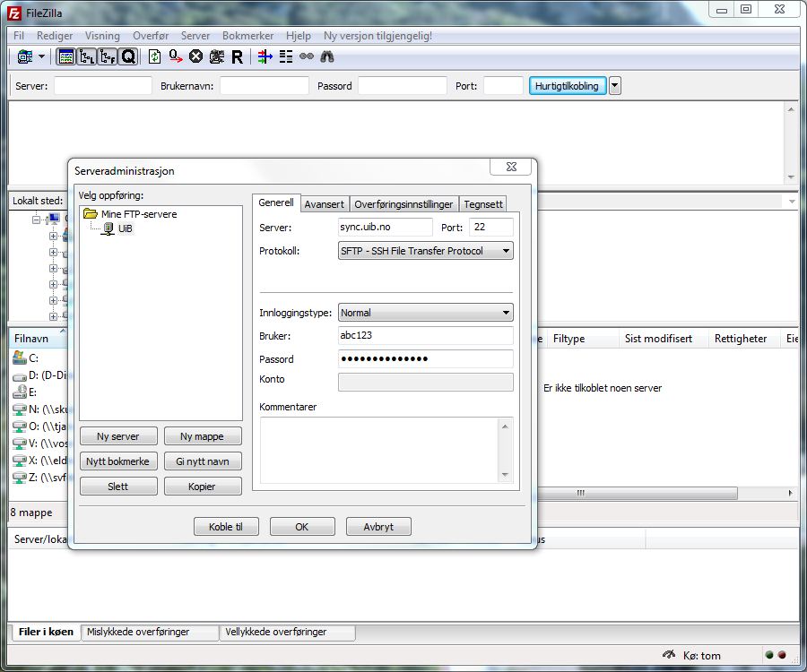Toggle the message log view icon

tap(65, 56)
